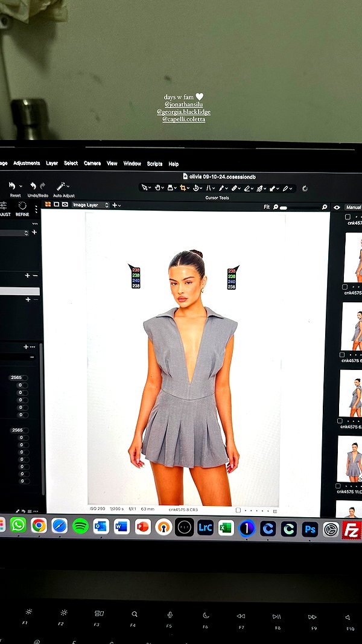Open WhatsApp from the dock
The width and height of the screenshot is (362, 644).
click(18, 525)
